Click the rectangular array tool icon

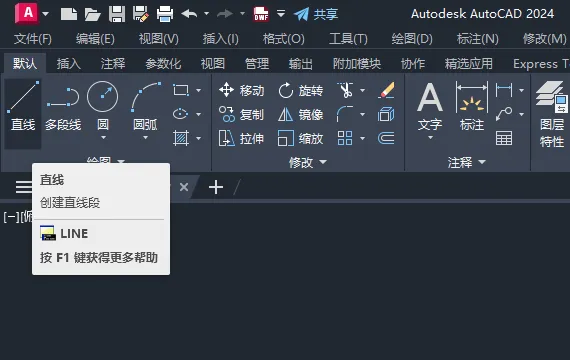(345, 138)
